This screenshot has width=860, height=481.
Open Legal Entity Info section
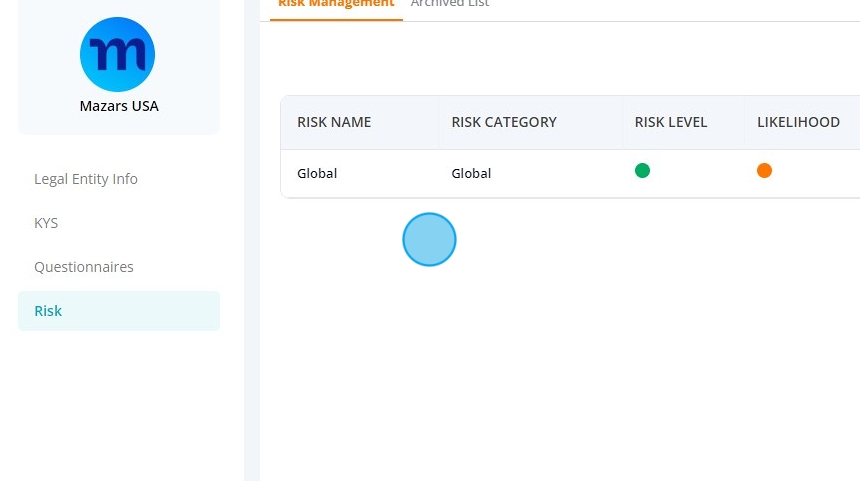(86, 179)
